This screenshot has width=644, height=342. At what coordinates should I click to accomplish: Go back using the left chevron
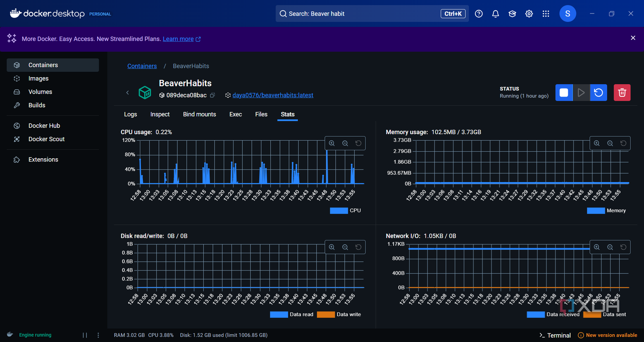point(128,93)
